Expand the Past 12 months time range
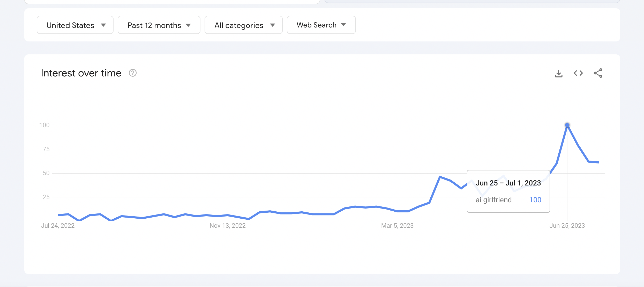Image resolution: width=644 pixels, height=287 pixels. (159, 25)
